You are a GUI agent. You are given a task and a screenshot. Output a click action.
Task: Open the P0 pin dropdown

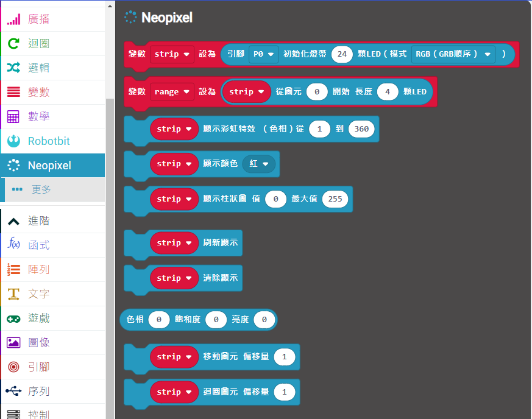[x=263, y=54]
